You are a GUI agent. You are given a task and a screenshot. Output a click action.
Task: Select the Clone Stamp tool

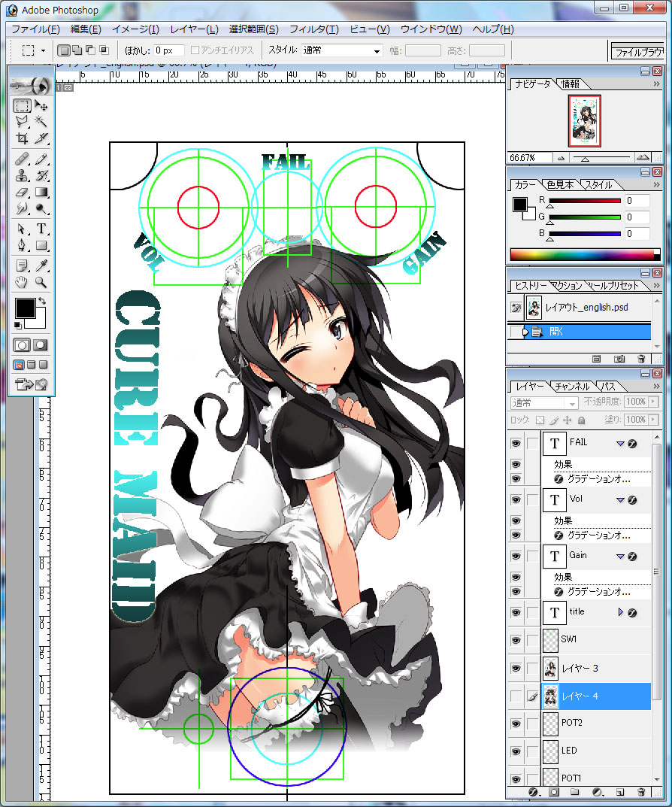(22, 175)
